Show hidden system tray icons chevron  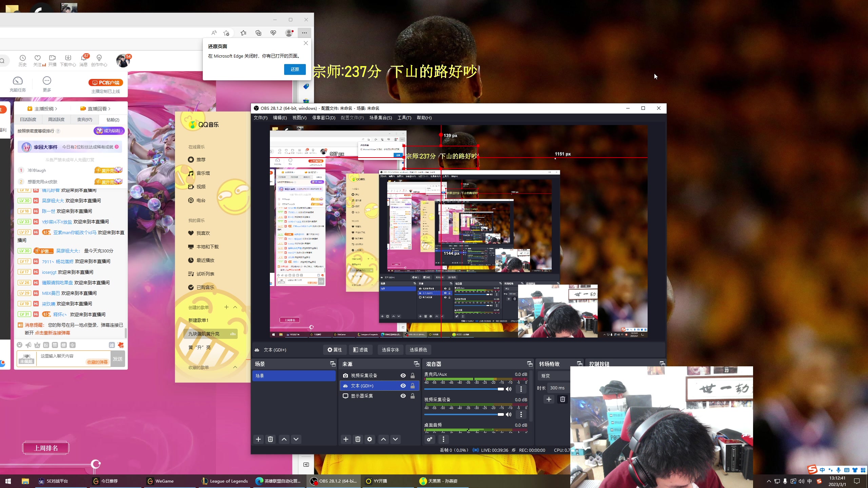pos(769,481)
